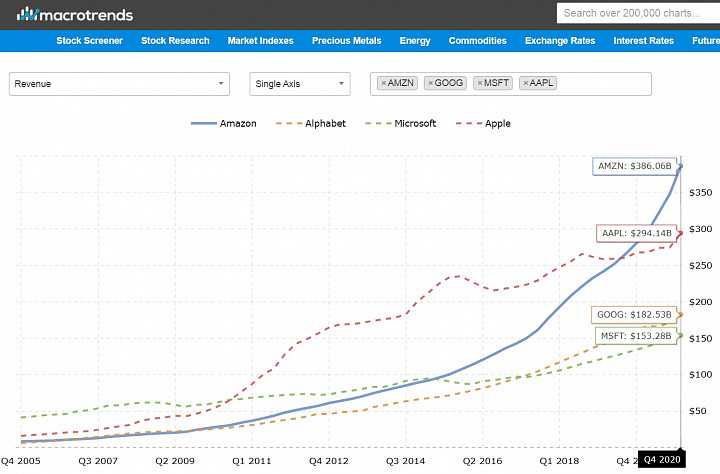Screen dimensions: 720x474
Task: Open the Energy menu item
Action: point(415,41)
